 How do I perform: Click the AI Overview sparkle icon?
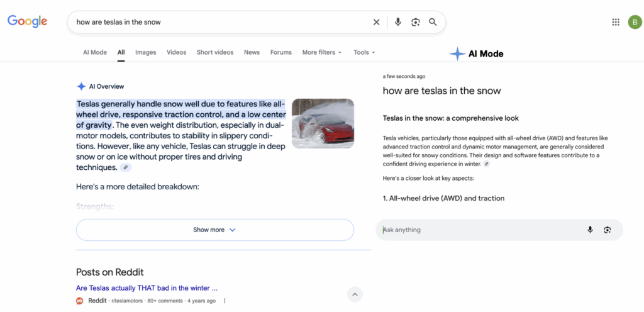click(x=81, y=87)
